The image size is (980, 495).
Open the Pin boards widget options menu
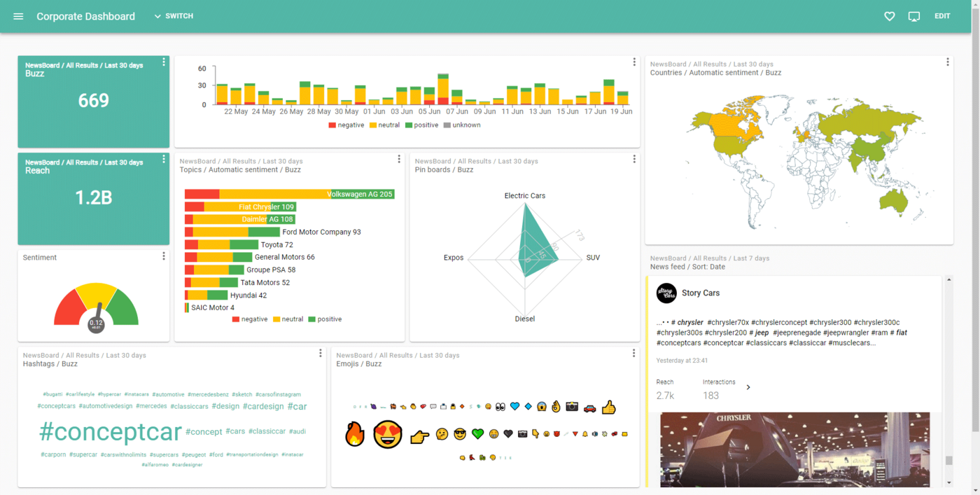(634, 159)
